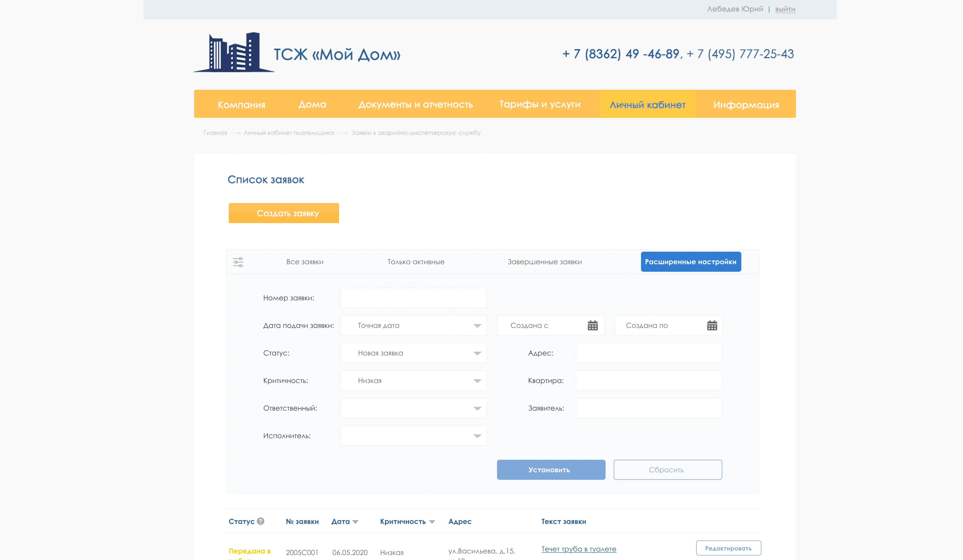
Task: Click the filter sliders icon
Action: [x=238, y=262]
